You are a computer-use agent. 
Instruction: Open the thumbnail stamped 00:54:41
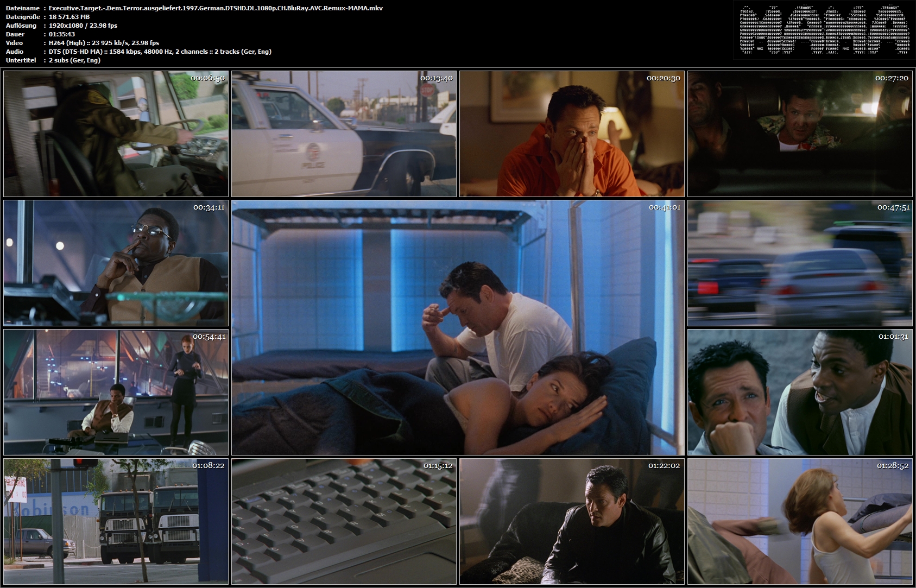click(x=116, y=392)
